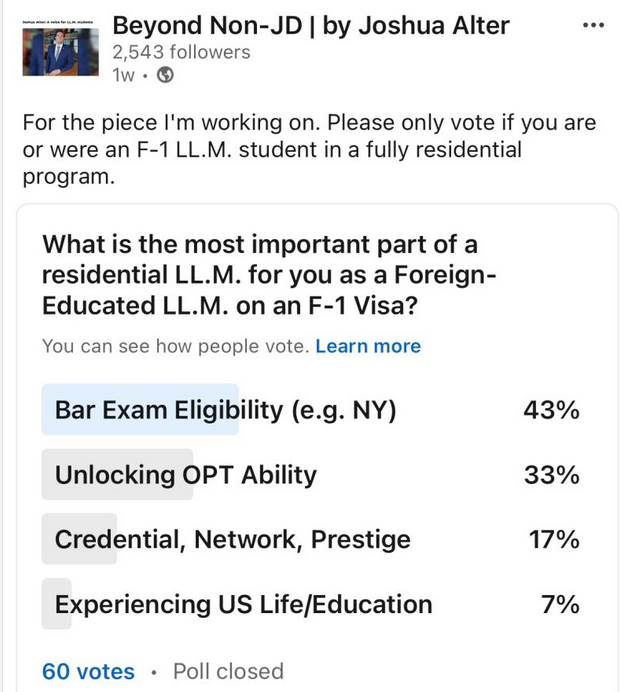This screenshot has height=692, width=622.
Task: Open the three-dot post options menu
Action: [x=593, y=26]
